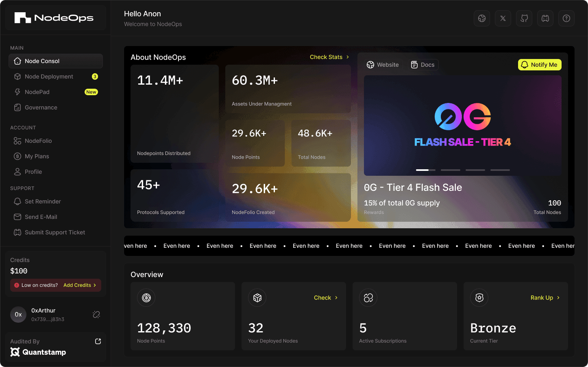588x367 pixels.
Task: Choose Send E-Mail under Support
Action: click(56, 217)
